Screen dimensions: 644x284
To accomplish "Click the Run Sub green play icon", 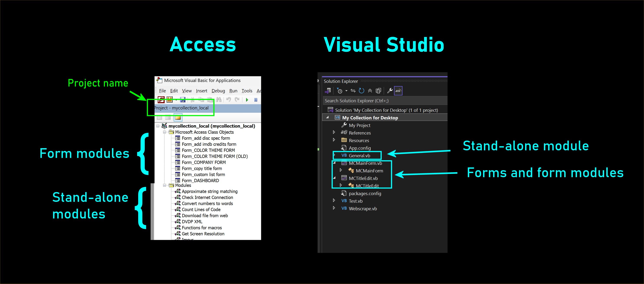I will (x=247, y=100).
